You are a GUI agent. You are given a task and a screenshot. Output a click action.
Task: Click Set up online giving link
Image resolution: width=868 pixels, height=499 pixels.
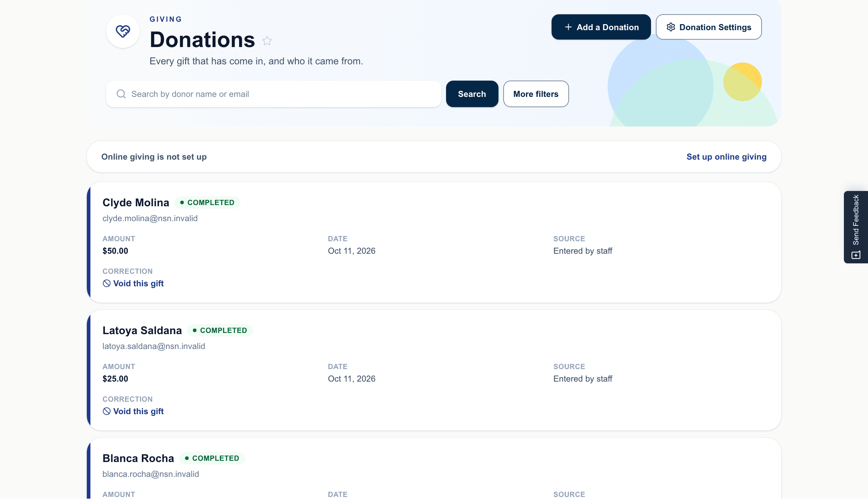coord(727,157)
